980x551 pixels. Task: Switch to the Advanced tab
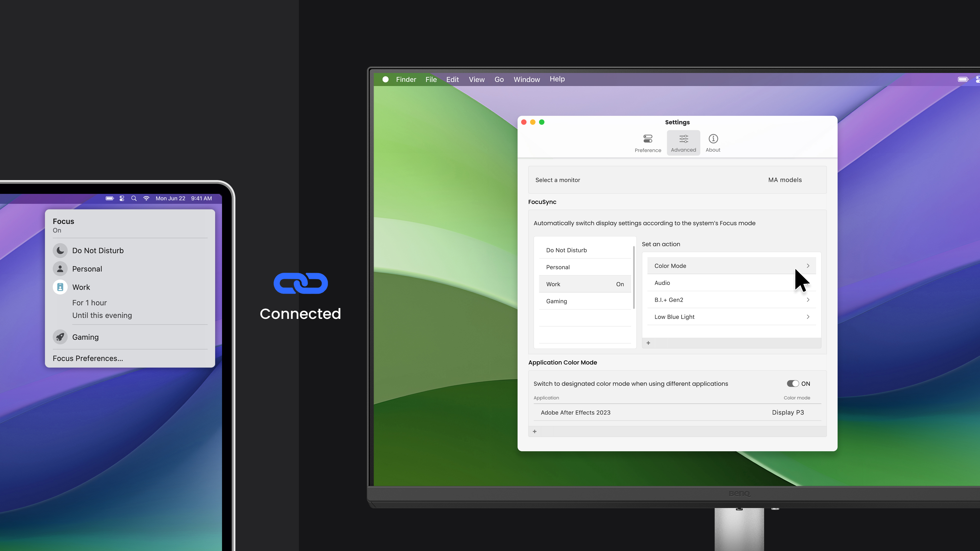click(x=683, y=143)
